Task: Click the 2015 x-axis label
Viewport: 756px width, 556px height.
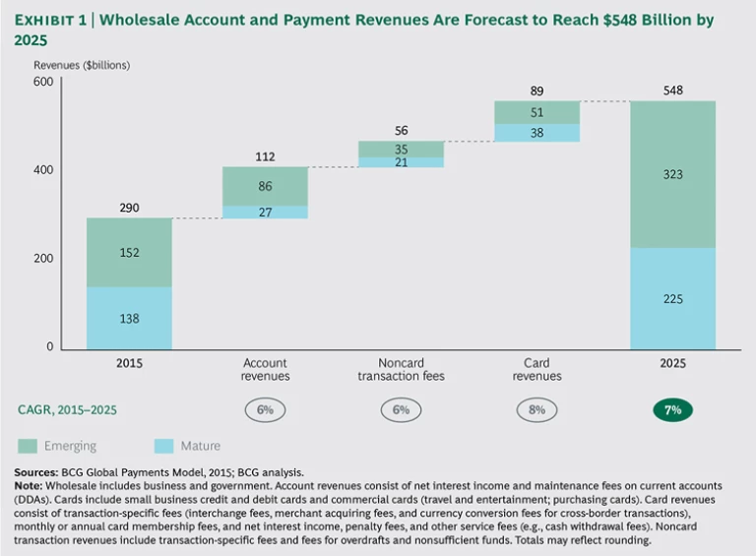Action: 129,363
